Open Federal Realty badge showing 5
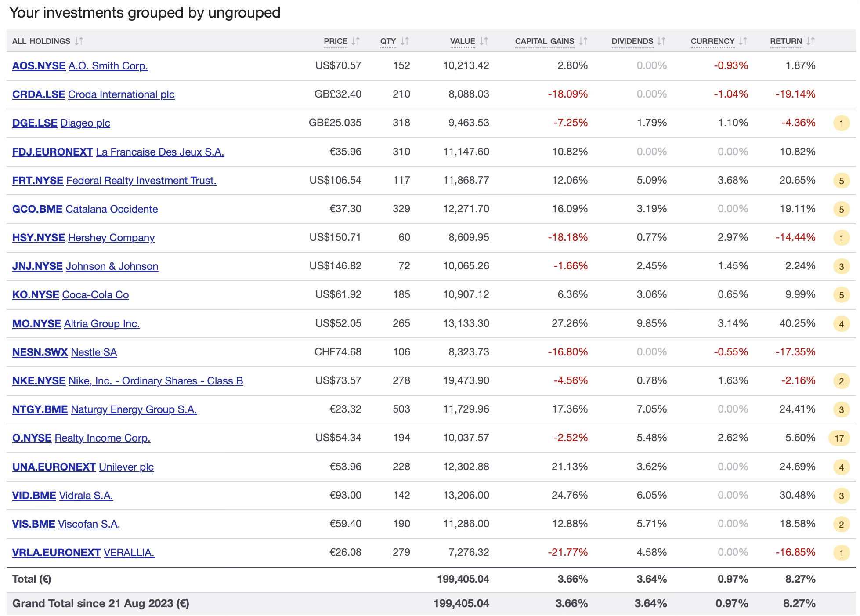 pyautogui.click(x=841, y=181)
